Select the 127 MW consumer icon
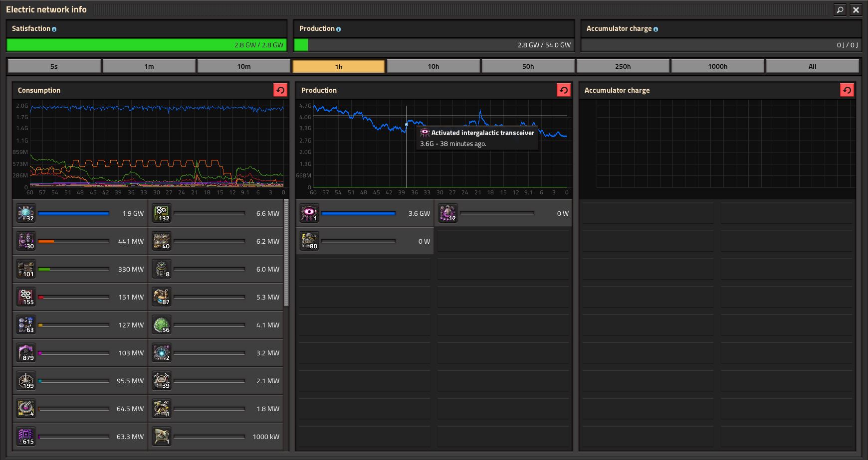 point(25,325)
